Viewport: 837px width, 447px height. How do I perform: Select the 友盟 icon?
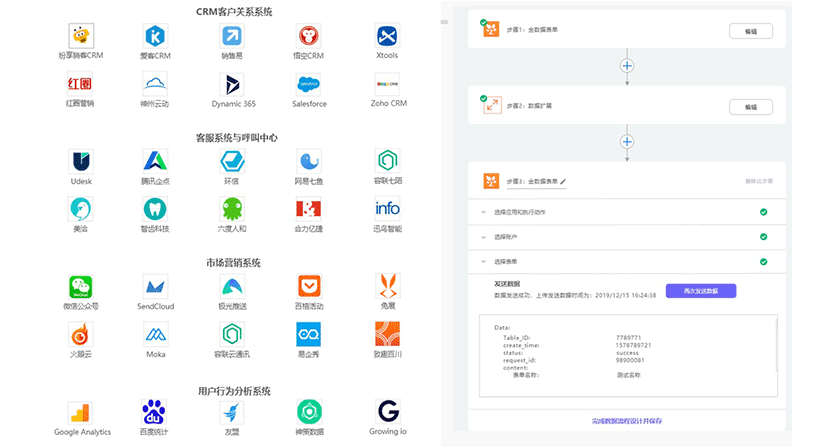coord(232,412)
